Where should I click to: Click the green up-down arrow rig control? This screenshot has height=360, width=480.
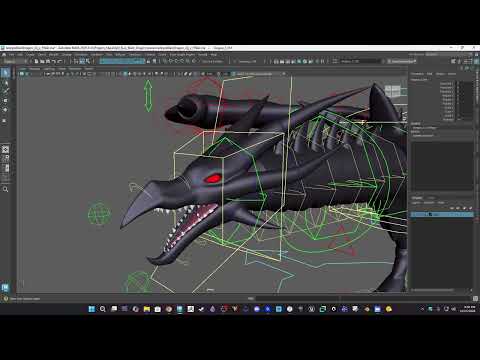(148, 96)
